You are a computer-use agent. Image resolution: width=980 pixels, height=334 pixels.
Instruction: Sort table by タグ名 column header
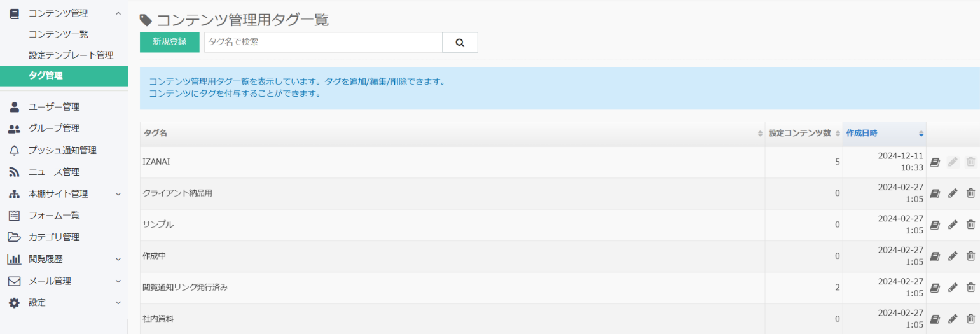[x=452, y=134]
